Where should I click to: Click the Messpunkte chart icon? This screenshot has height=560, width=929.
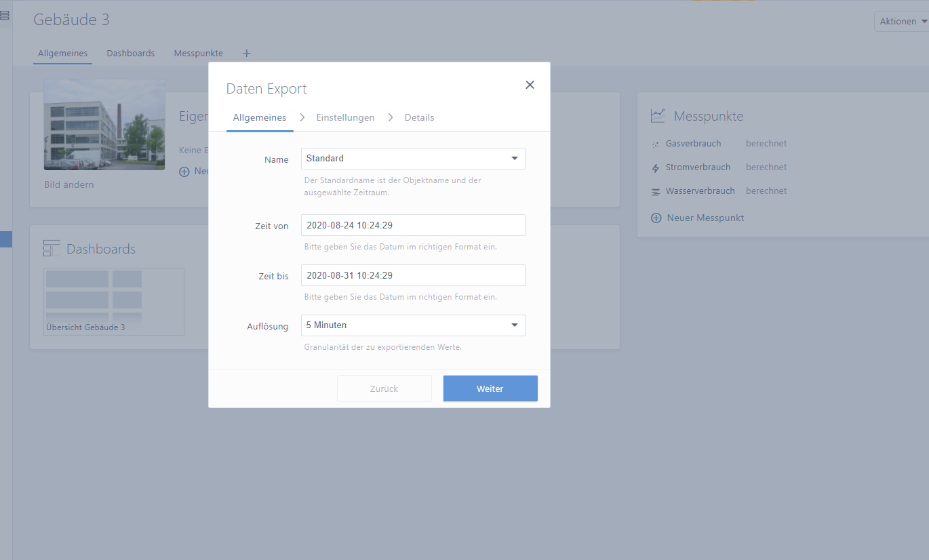click(x=657, y=116)
